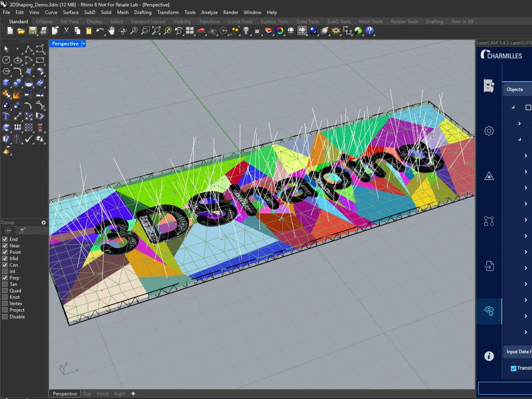Click the Perspective viewport title label
This screenshot has width=532, height=399.
(x=65, y=44)
